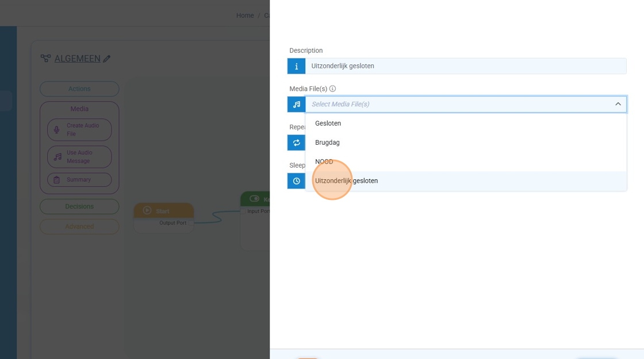
Task: Click the info icon beside Description field
Action: coord(296,66)
